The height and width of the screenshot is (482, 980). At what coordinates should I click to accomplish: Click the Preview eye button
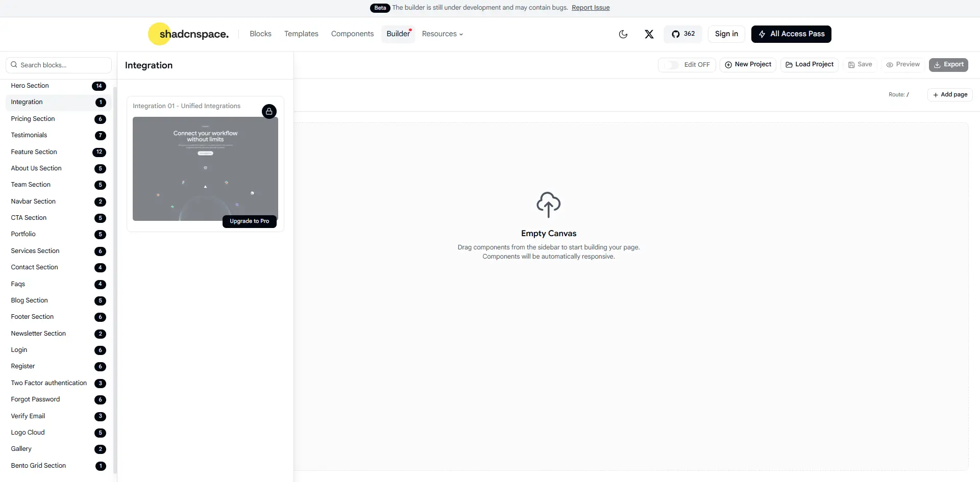902,65
